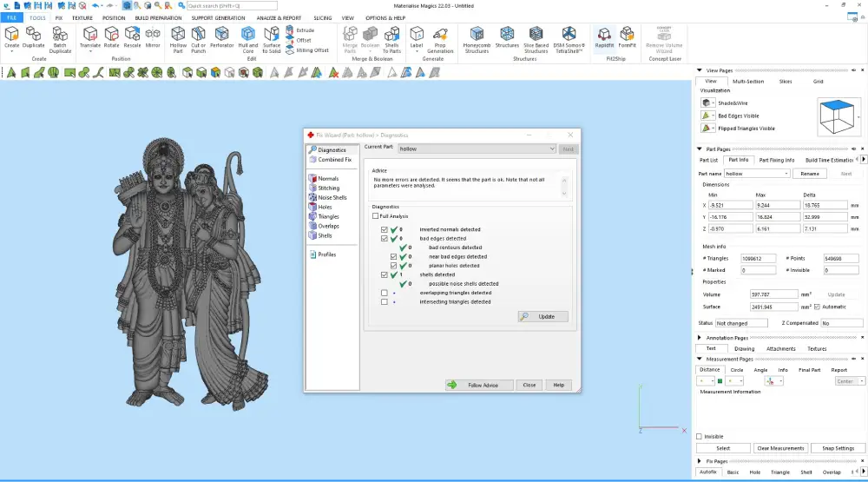Switch to SUPPORT GENERATION tab
This screenshot has height=482, width=868.
[218, 17]
